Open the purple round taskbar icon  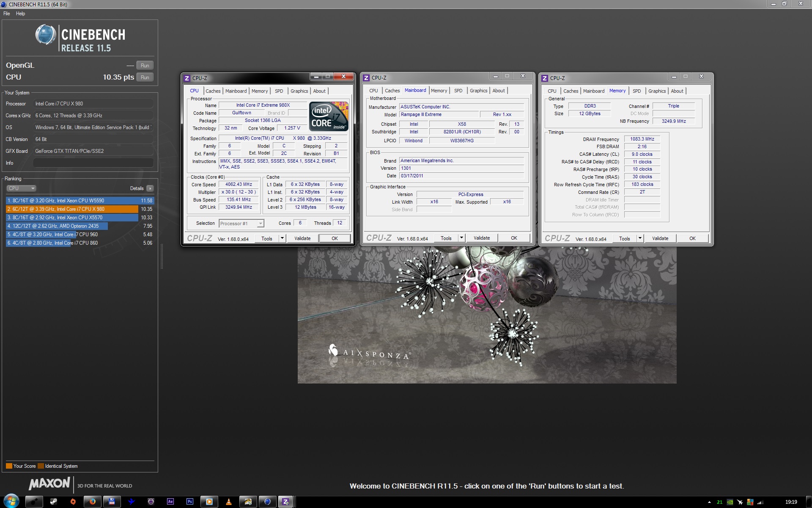(x=151, y=502)
